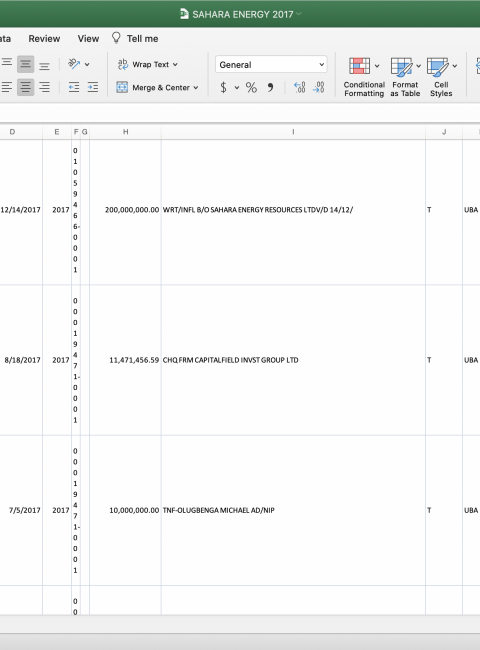Align text right horizontally
480x650 pixels.
point(44,87)
